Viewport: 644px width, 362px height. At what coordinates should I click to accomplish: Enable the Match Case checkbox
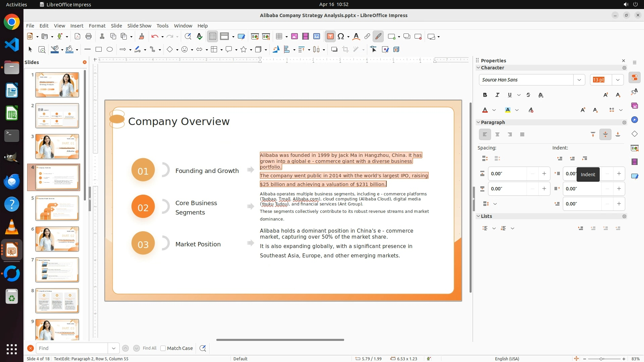[x=163, y=348]
